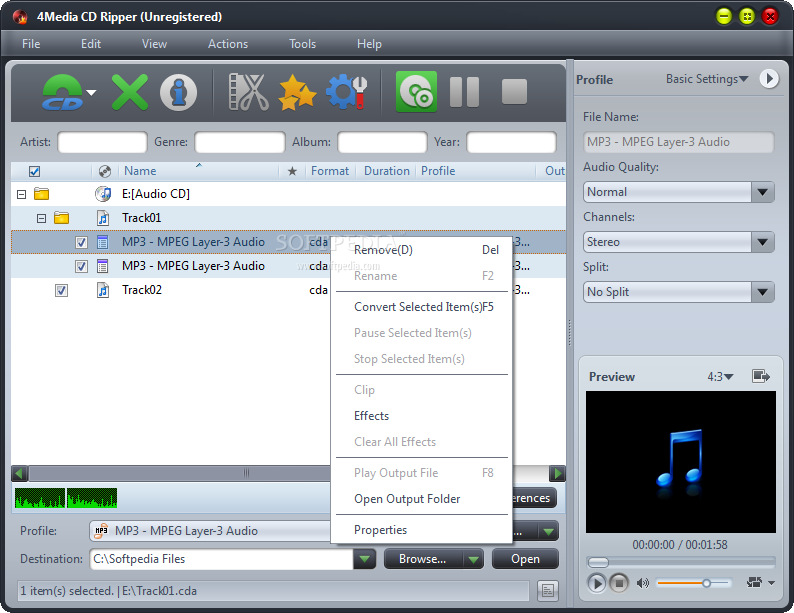Choose Remove(D) from context menu
This screenshot has height=613, width=794.
(421, 250)
